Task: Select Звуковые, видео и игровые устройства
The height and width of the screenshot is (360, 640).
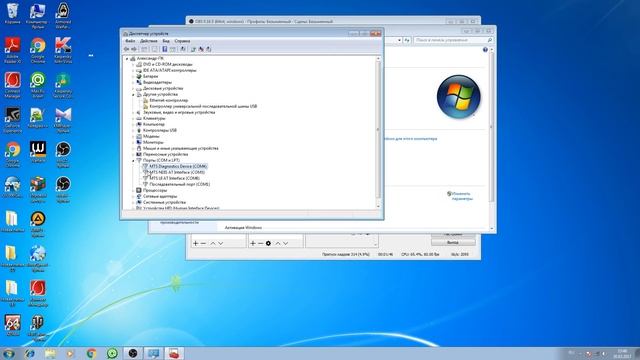Action: (179, 112)
